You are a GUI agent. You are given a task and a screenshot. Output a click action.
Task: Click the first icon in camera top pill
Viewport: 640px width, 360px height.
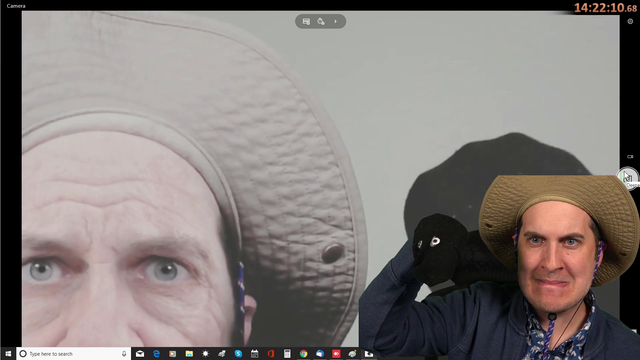coord(306,22)
